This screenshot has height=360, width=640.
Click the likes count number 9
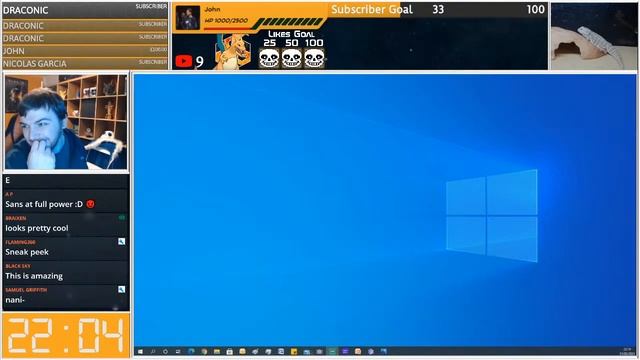199,62
